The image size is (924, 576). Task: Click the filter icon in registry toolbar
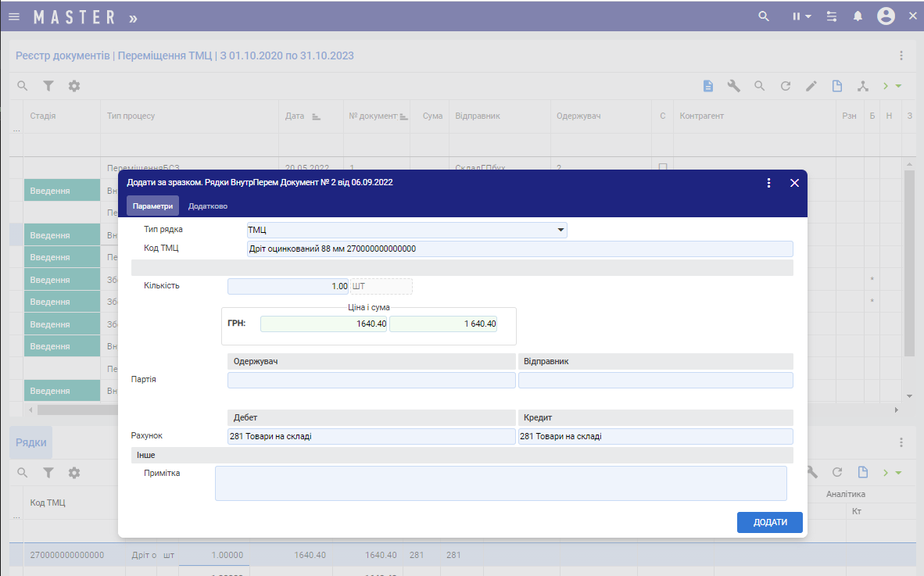point(48,86)
